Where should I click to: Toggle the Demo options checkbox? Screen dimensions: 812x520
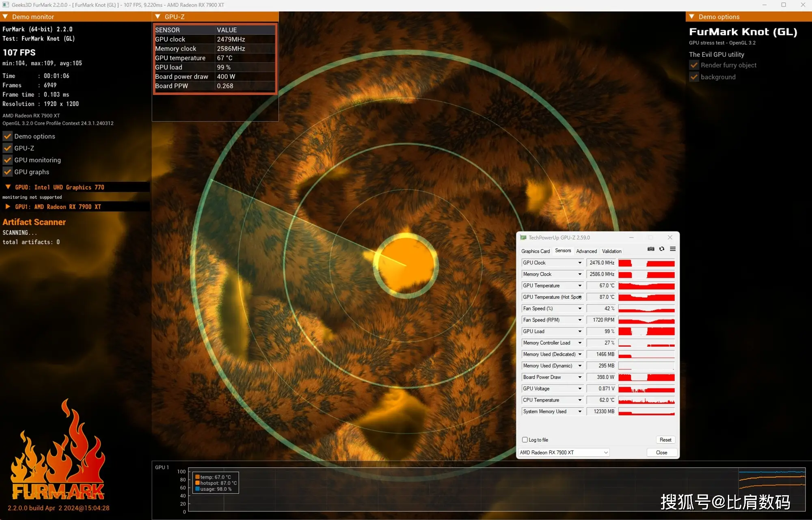[x=7, y=136]
